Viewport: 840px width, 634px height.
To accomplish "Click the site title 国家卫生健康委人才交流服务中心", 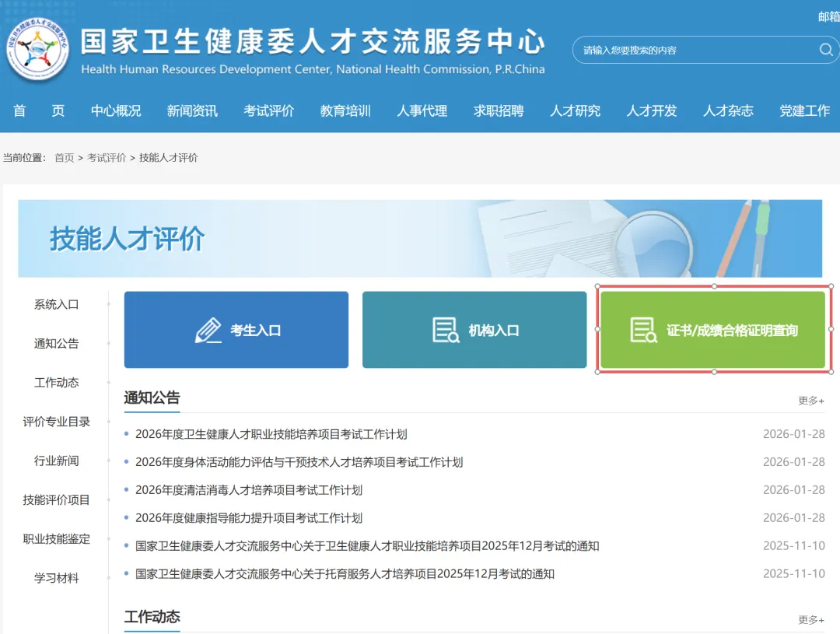I will click(313, 41).
